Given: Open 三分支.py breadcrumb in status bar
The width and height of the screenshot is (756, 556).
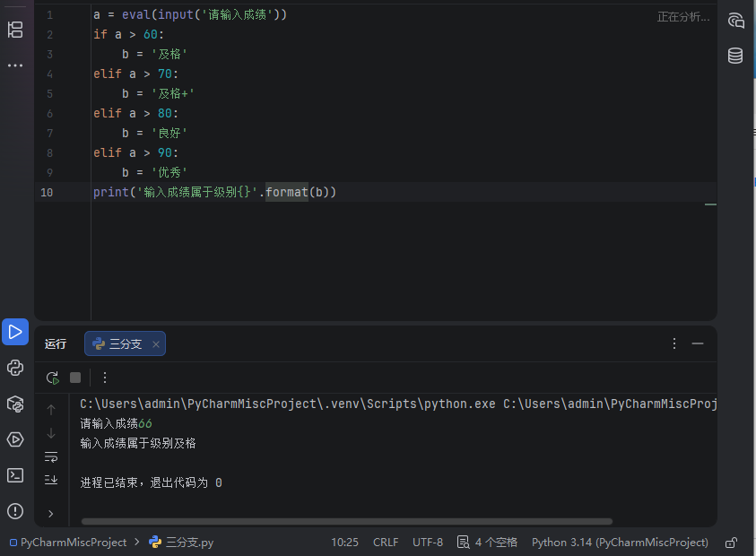Looking at the screenshot, I should pyautogui.click(x=181, y=543).
